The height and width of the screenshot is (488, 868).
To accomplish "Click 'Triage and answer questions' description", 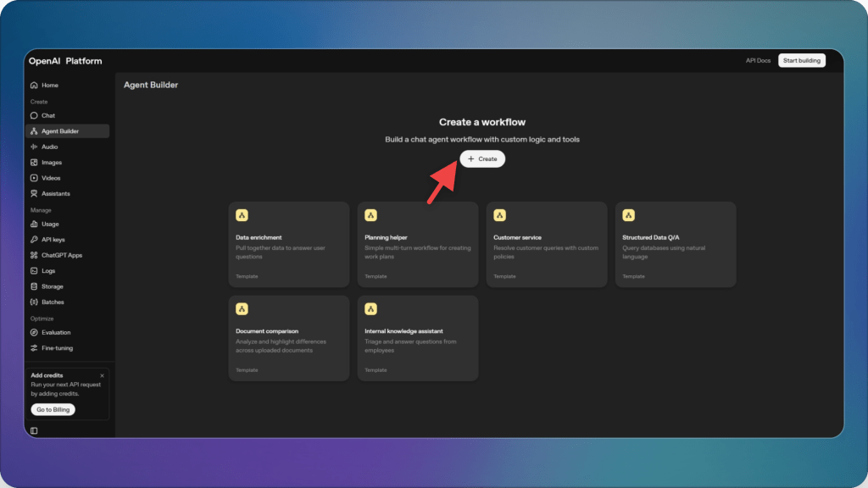I will (411, 346).
